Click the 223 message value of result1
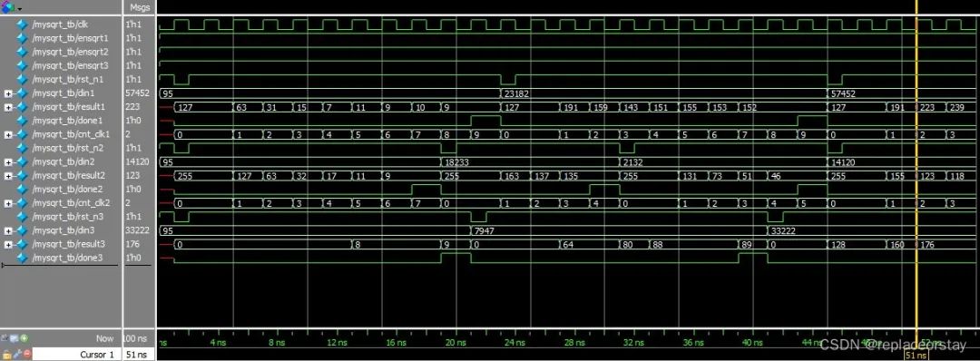This screenshot has width=980, height=361. pyautogui.click(x=132, y=107)
